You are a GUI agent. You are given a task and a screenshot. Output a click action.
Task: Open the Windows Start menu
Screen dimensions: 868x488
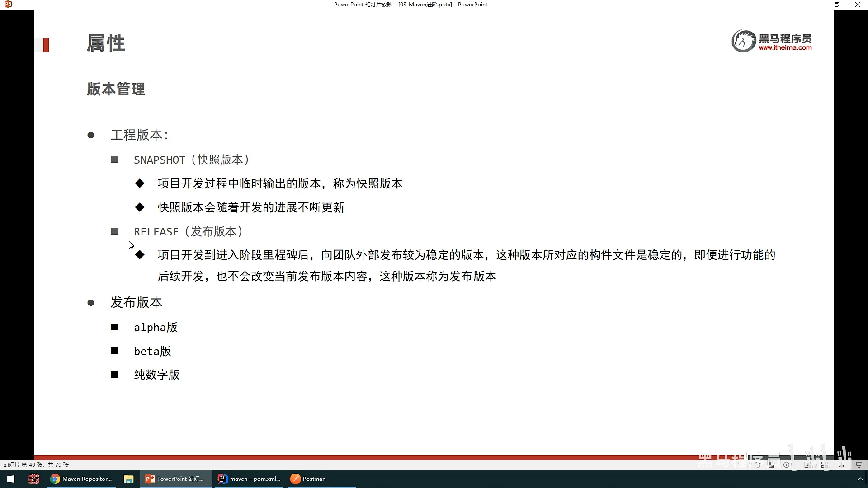coord(11,479)
